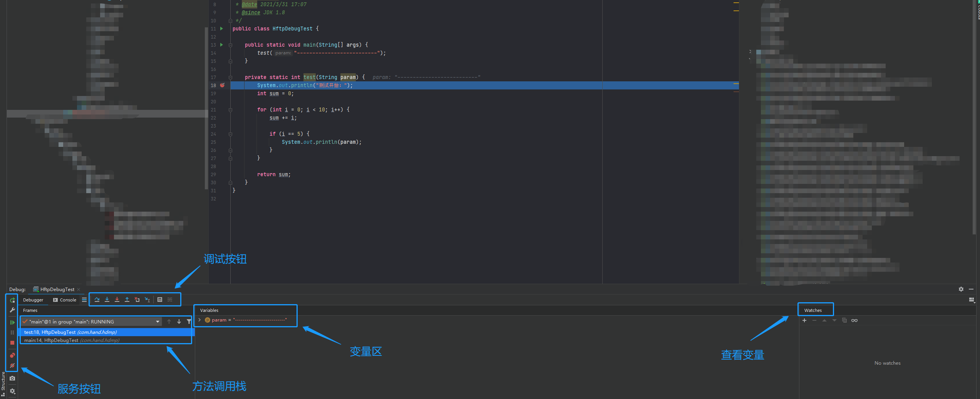The image size is (980, 399).
Task: Click the Step Into icon
Action: tap(107, 300)
